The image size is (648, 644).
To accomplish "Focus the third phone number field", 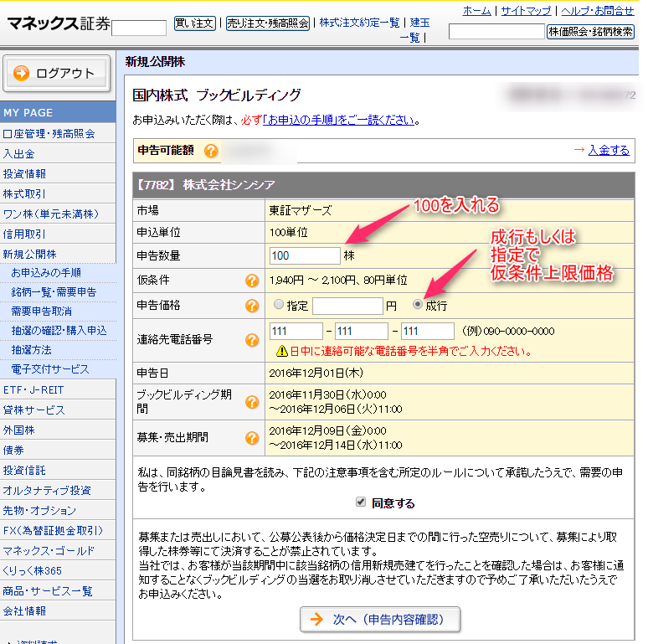I will click(x=428, y=331).
